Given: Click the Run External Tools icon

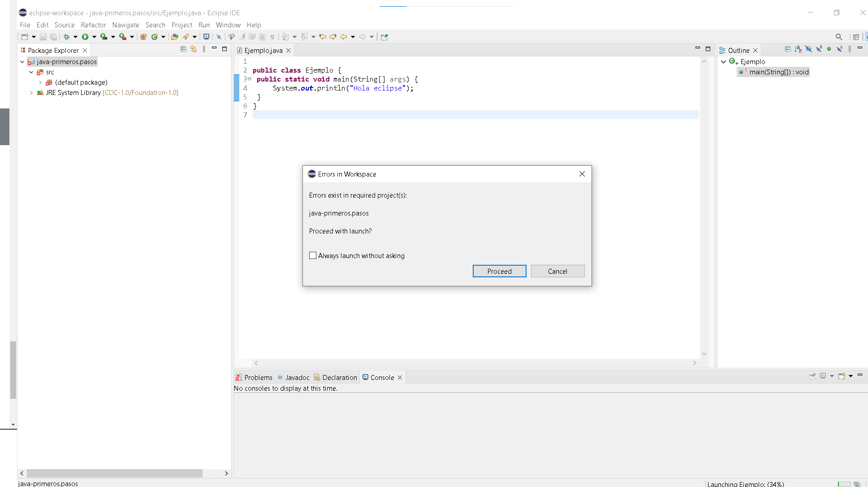Looking at the screenshot, I should point(122,37).
